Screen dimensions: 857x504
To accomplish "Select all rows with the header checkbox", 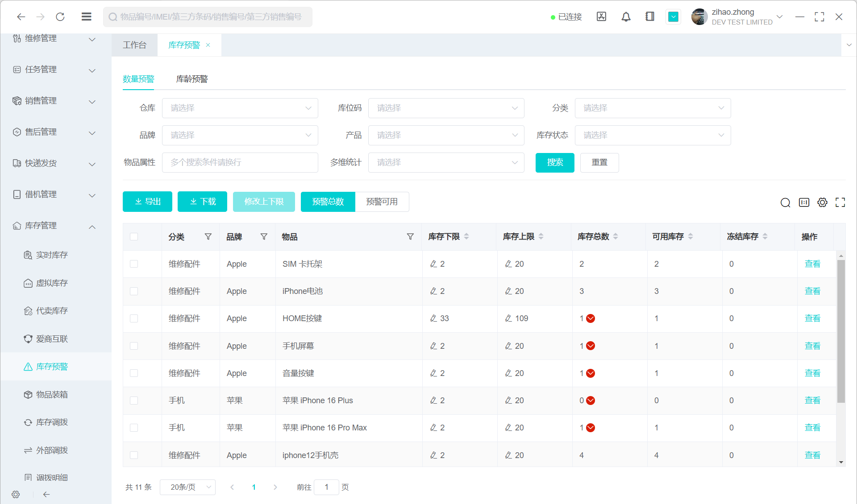I will pyautogui.click(x=134, y=237).
